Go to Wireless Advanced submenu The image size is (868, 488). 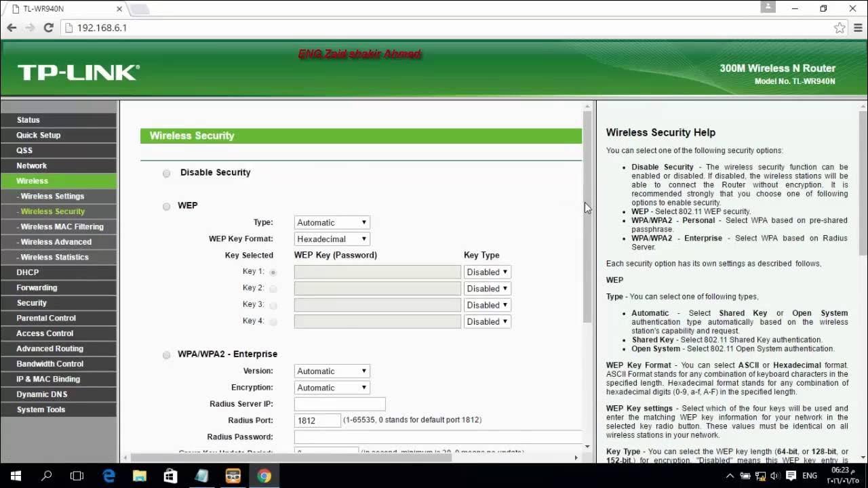58,242
